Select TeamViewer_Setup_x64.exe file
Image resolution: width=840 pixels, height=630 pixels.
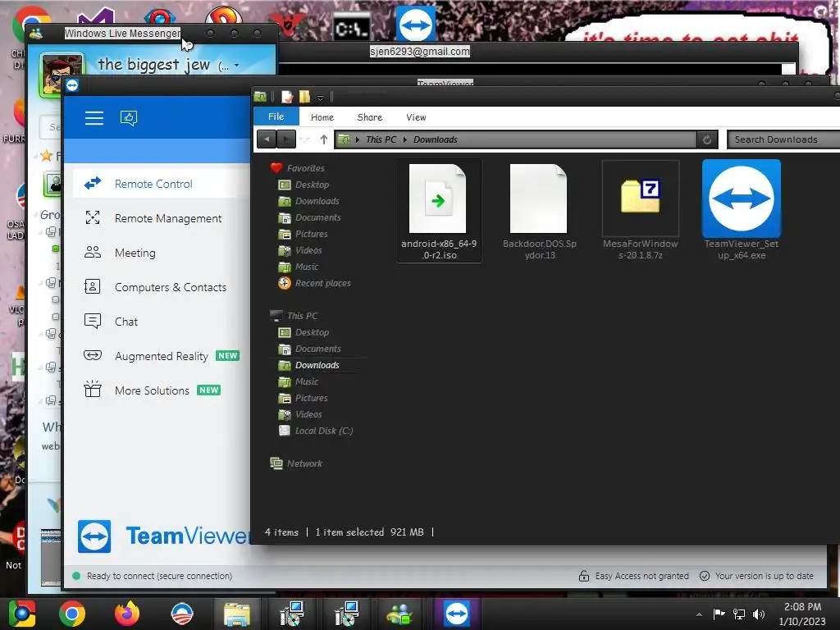point(742,211)
